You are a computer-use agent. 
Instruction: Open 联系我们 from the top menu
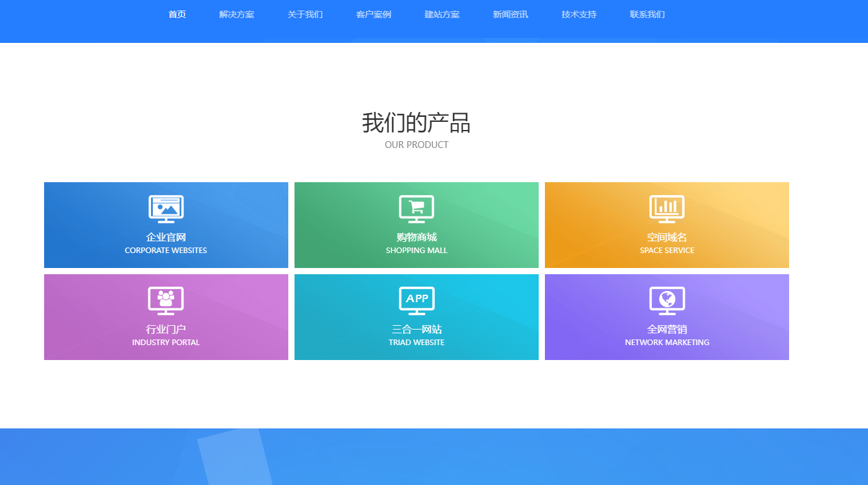tap(647, 14)
